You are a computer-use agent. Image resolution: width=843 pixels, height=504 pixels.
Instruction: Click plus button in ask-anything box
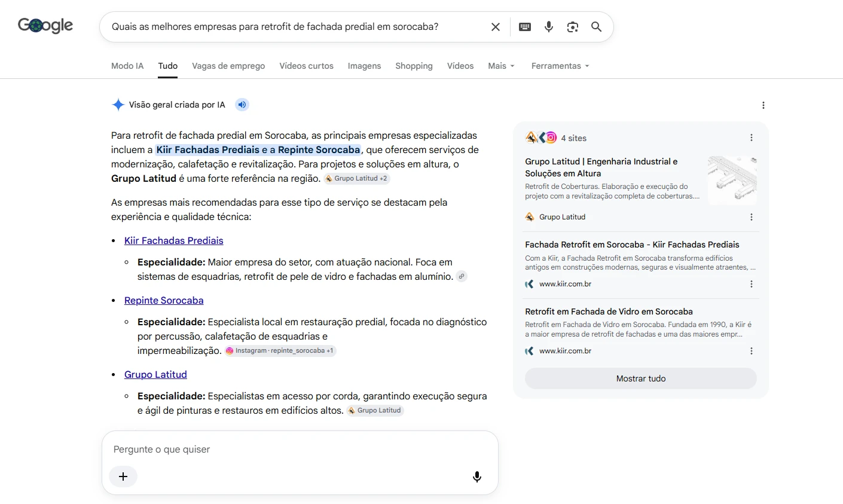point(123,476)
